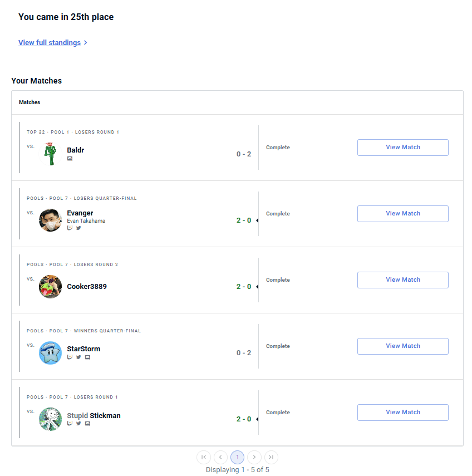Click StarStorm's star avatar
The image size is (472, 476).
click(x=50, y=353)
